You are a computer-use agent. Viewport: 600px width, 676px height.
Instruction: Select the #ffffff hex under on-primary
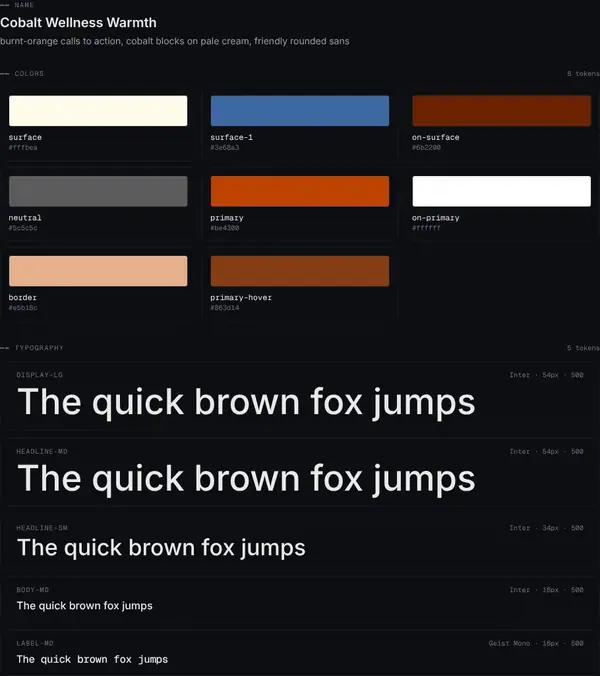(426, 228)
